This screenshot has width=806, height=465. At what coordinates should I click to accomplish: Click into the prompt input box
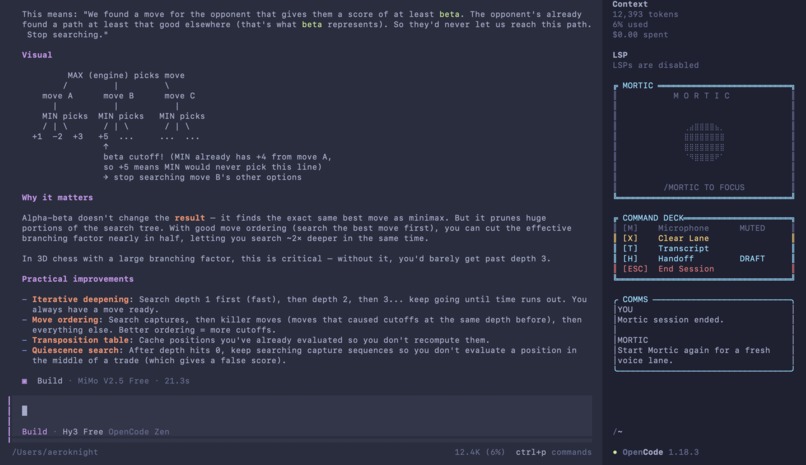pyautogui.click(x=302, y=411)
